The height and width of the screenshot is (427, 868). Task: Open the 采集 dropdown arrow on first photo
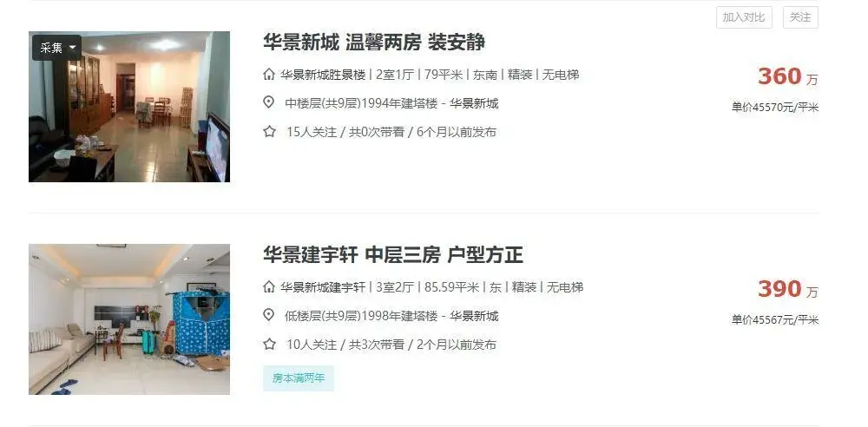[x=73, y=49]
